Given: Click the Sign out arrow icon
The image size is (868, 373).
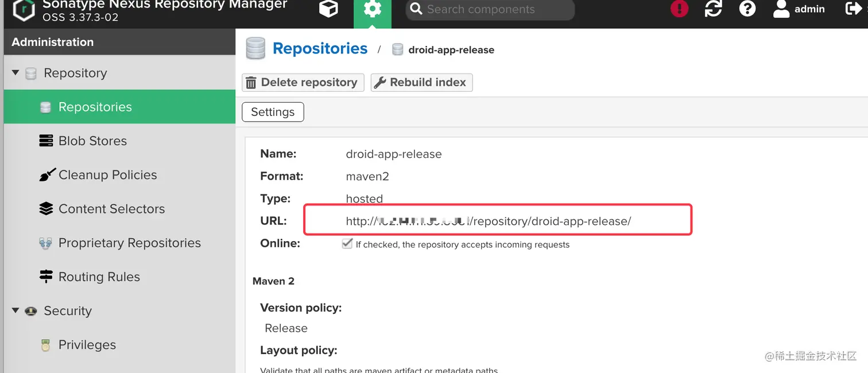Looking at the screenshot, I should click(x=854, y=9).
